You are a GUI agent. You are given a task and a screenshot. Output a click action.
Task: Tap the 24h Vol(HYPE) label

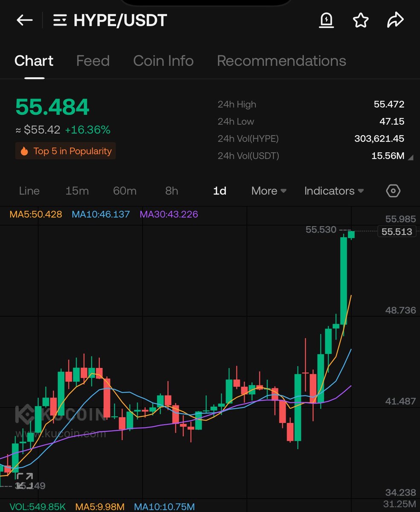pyautogui.click(x=248, y=139)
